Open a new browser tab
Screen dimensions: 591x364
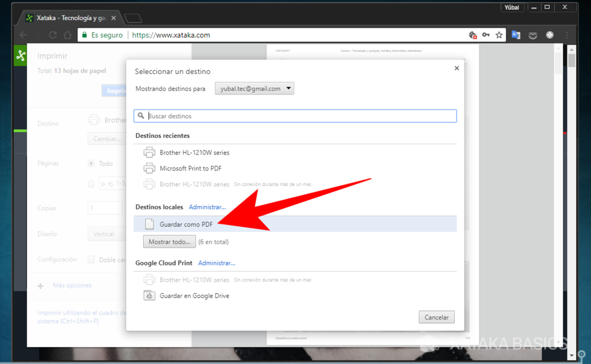coord(133,18)
